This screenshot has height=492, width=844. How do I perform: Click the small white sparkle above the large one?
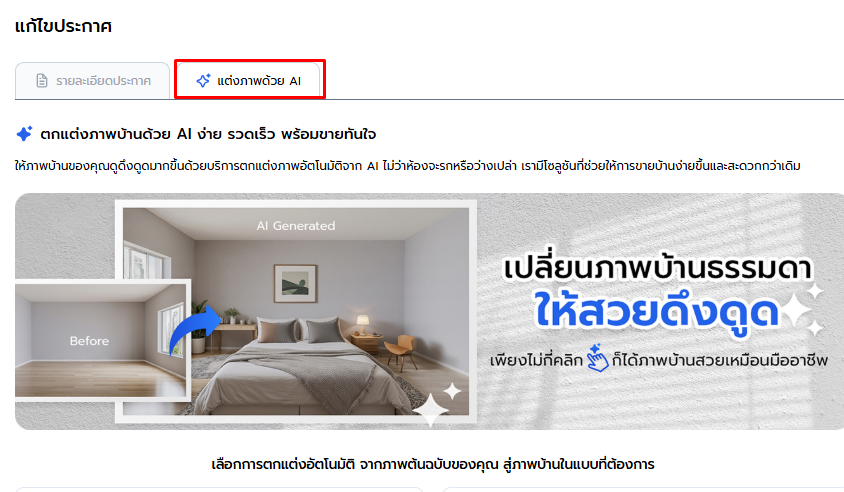452,391
